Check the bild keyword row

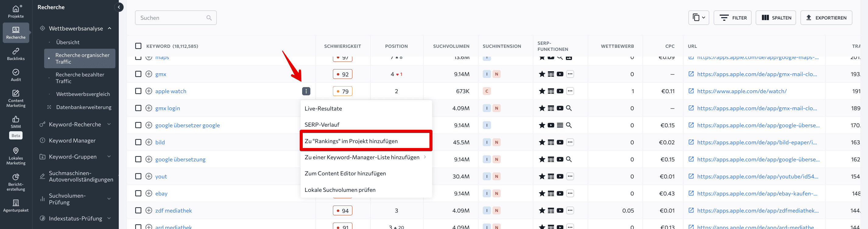(x=138, y=142)
